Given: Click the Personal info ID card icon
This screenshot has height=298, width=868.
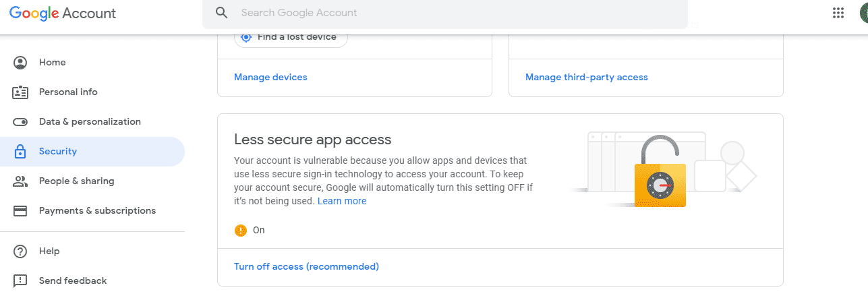Looking at the screenshot, I should coord(20,92).
